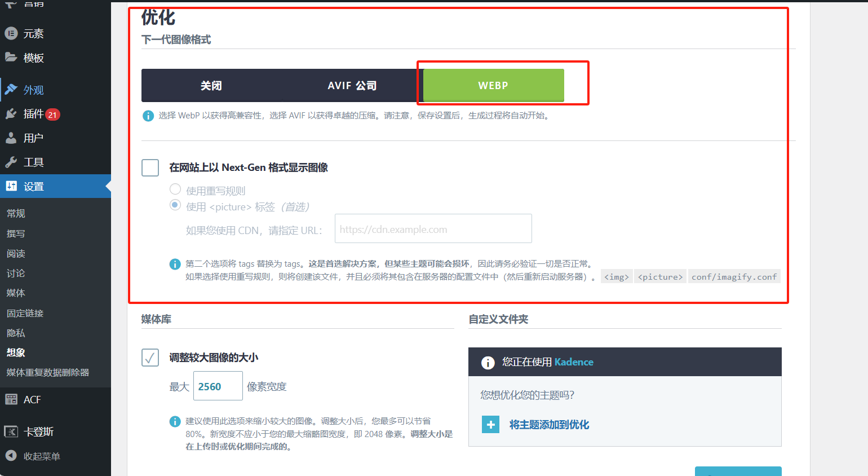Click the ACF sidebar icon
This screenshot has width=868, height=476.
coord(12,399)
